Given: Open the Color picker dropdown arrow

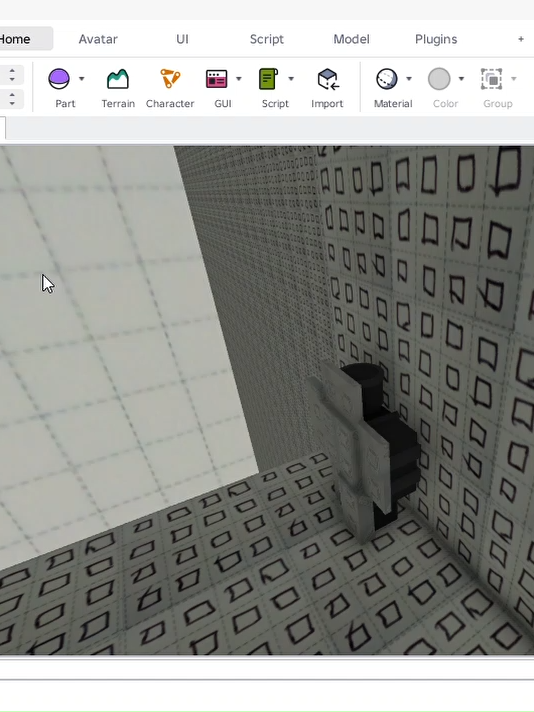Looking at the screenshot, I should (x=461, y=79).
